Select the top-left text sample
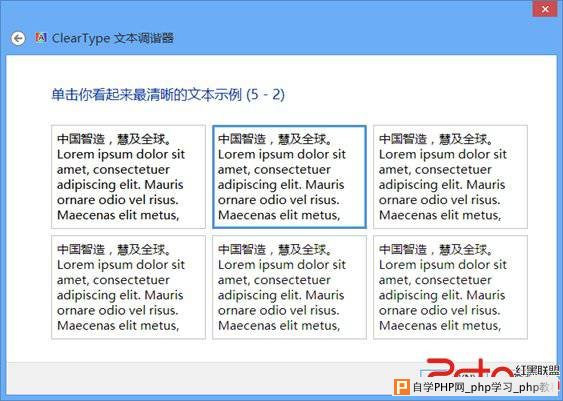Screen dimensions: 563x401 [128, 177]
